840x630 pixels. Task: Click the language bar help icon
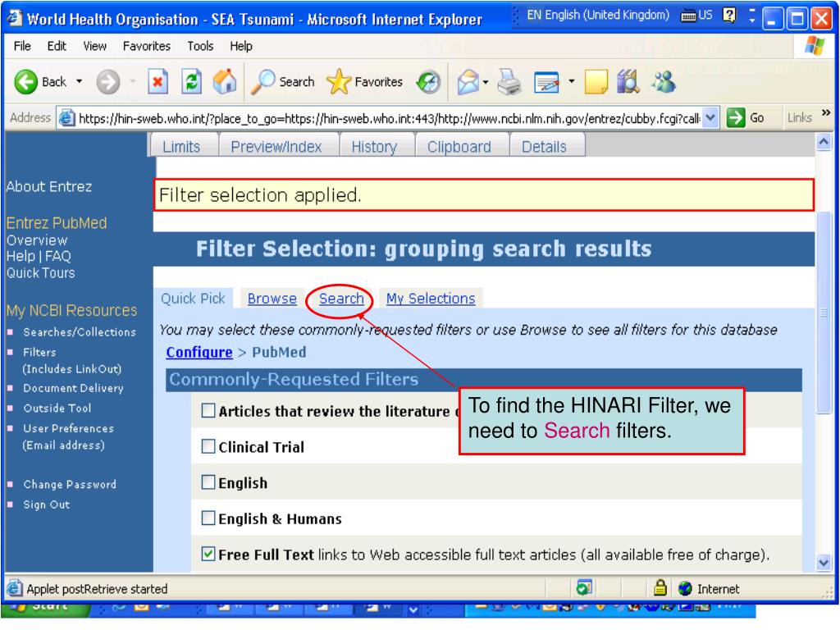tap(728, 15)
